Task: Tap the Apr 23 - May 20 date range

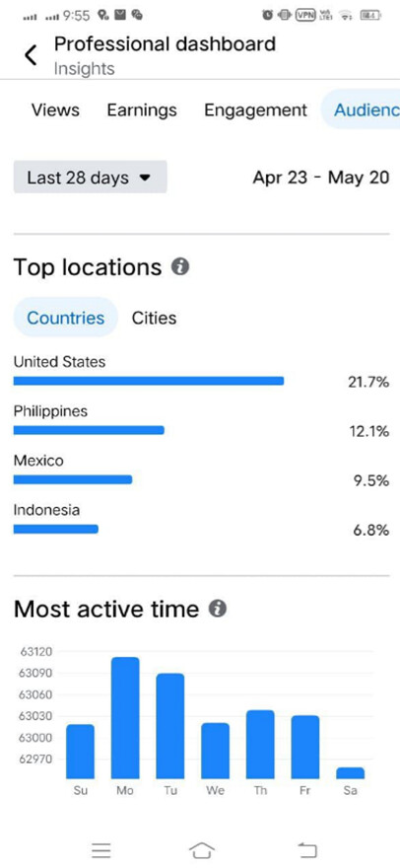Action: click(x=321, y=178)
